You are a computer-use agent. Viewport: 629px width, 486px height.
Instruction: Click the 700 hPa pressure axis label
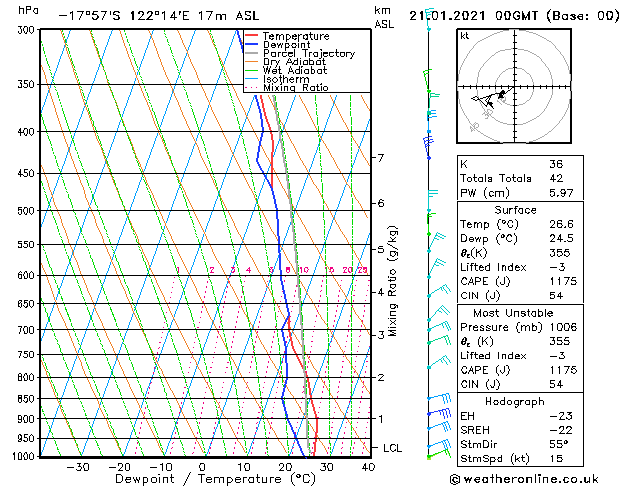(28, 330)
